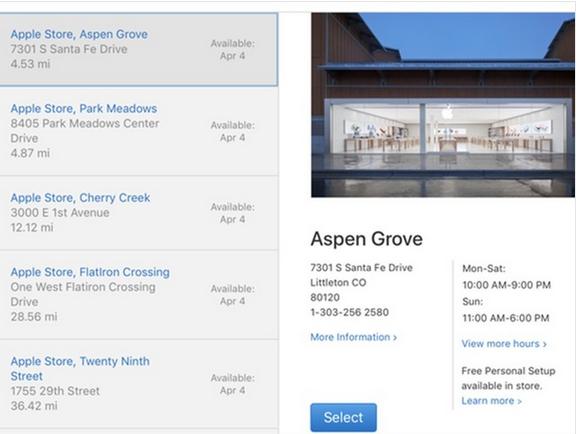Click the Aspen Grove storefront photo

click(443, 105)
